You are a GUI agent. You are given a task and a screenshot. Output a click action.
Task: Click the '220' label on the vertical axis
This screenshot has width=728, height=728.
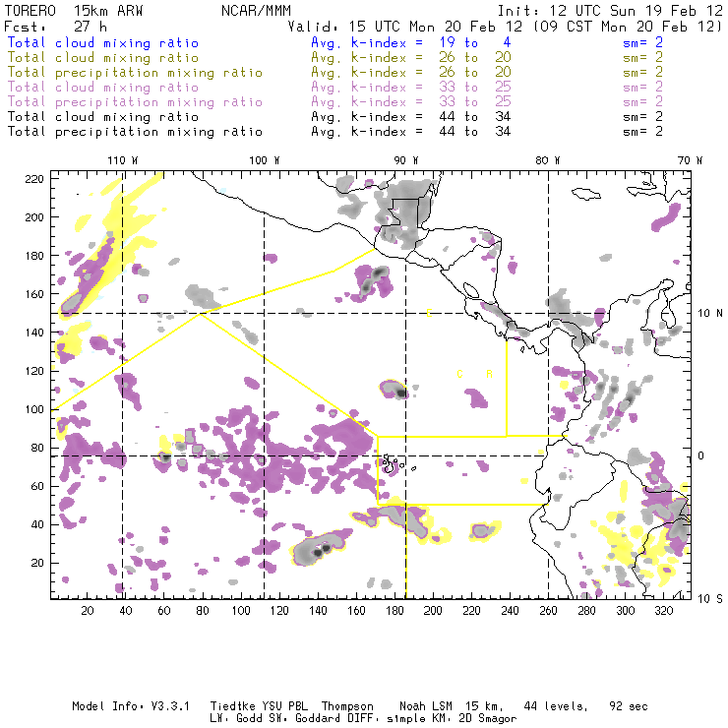(x=34, y=179)
